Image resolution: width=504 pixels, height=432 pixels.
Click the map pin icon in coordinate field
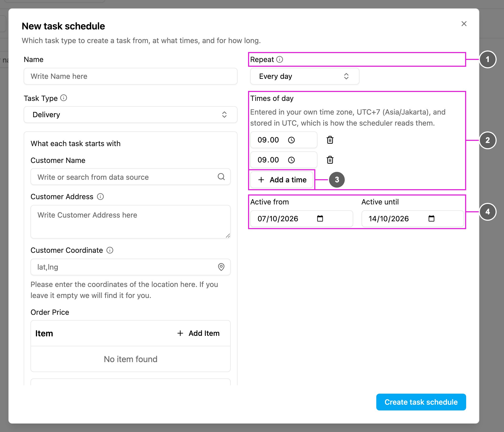pos(221,267)
